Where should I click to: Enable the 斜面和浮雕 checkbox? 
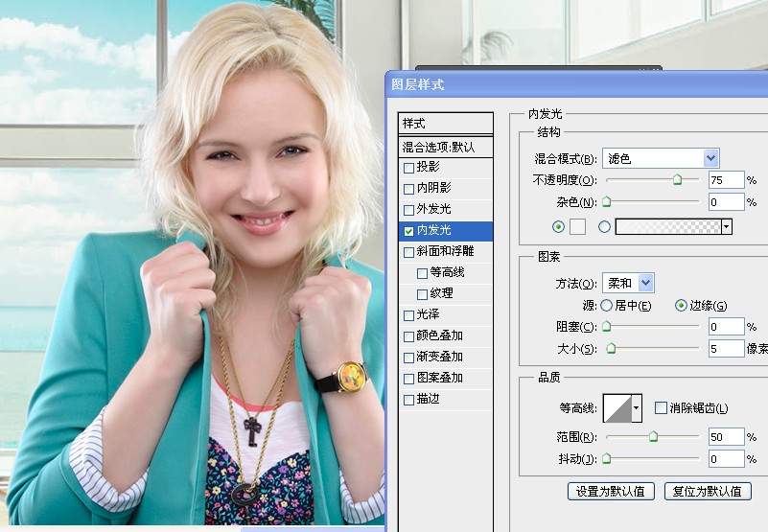pyautogui.click(x=409, y=252)
